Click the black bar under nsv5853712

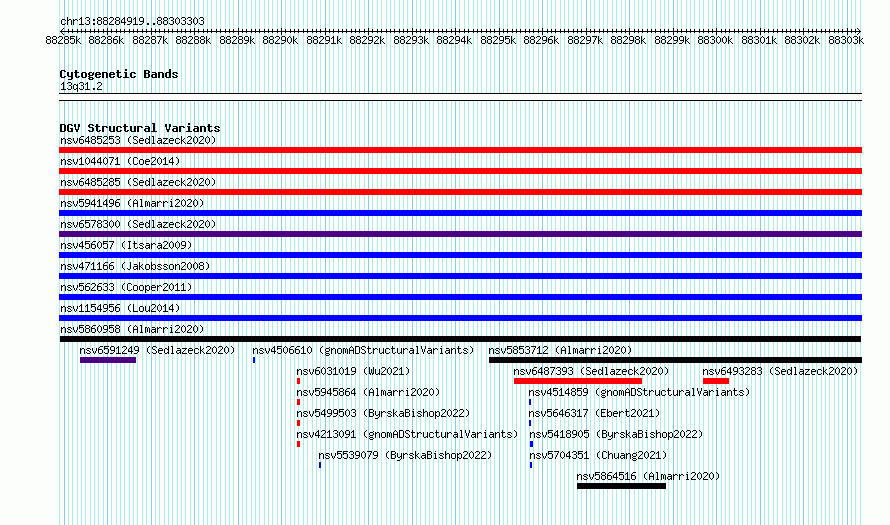pos(675,360)
